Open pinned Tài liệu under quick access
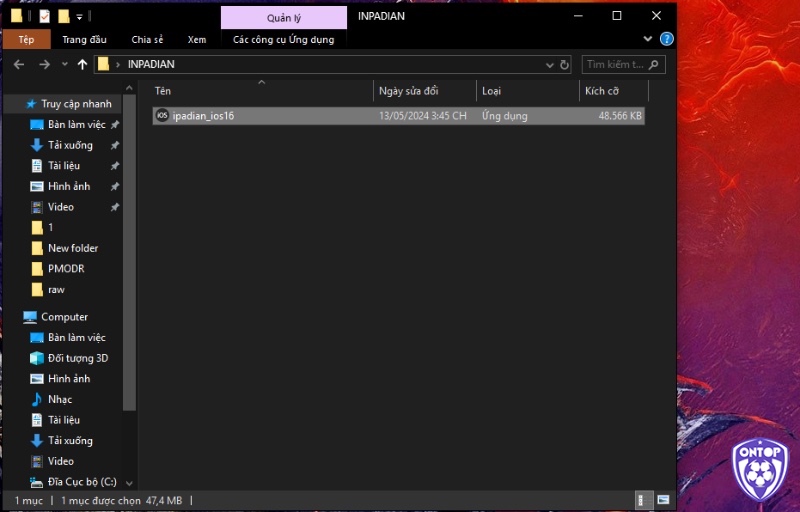800x512 pixels. coord(64,166)
